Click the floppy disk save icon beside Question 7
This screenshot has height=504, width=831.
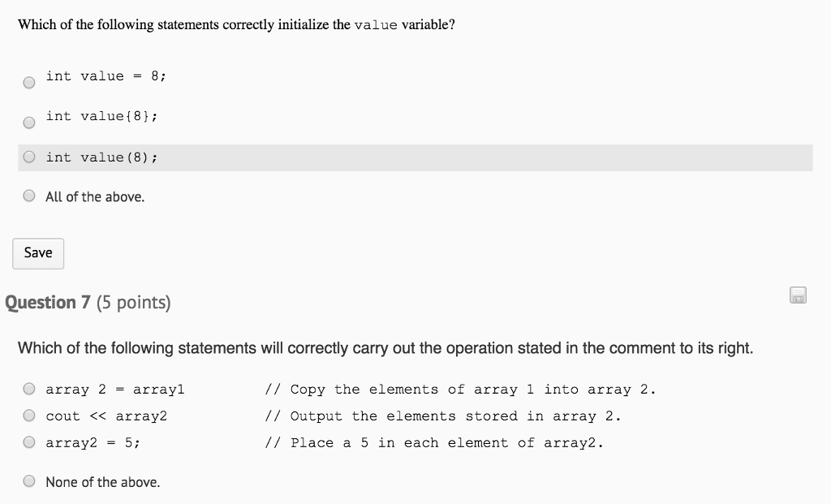pos(797,295)
